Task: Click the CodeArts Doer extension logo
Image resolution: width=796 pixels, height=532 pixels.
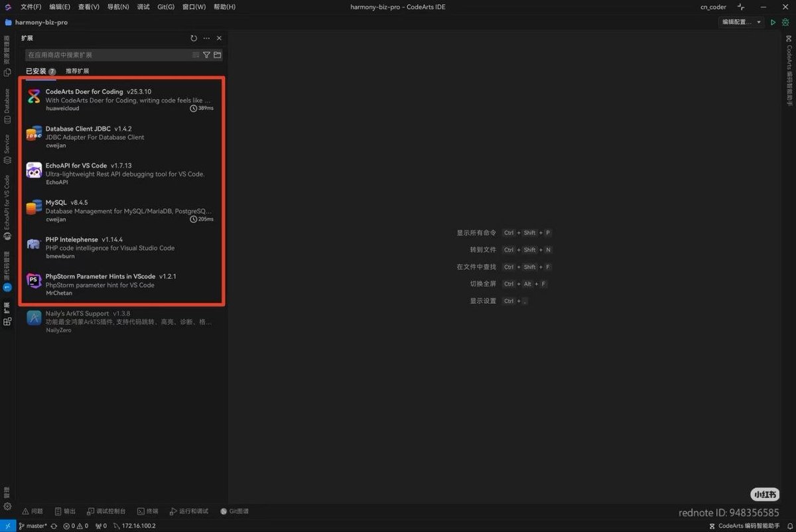Action: 34,97
